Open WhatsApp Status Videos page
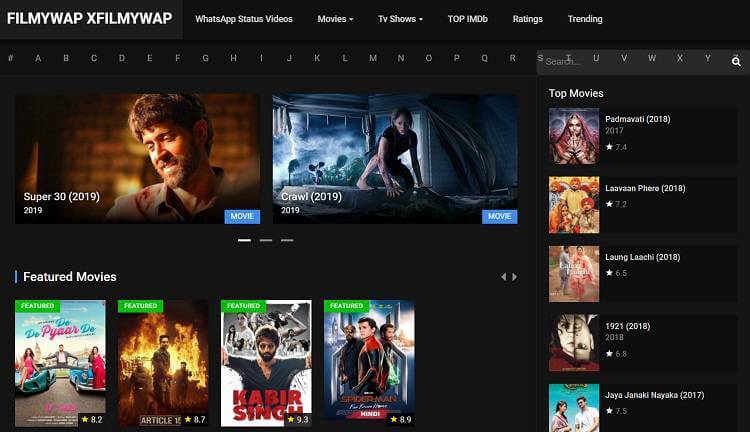 pos(244,19)
